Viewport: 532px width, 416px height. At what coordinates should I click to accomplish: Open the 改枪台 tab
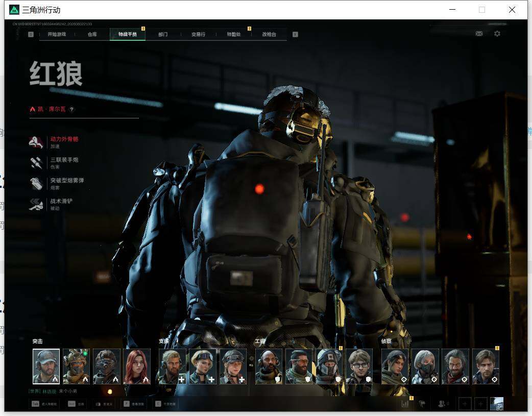pos(269,34)
